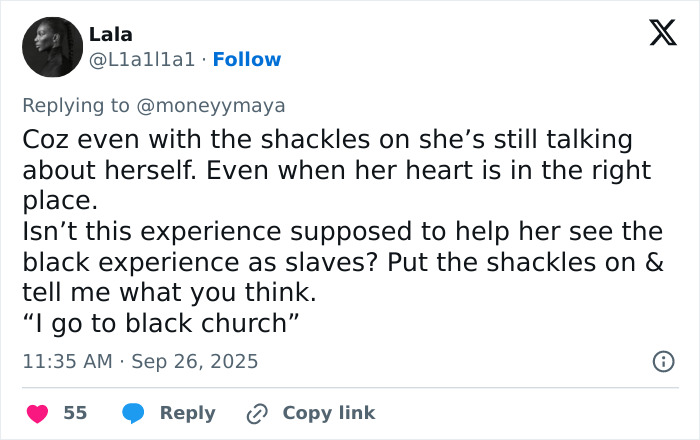This screenshot has height=440, width=700.
Task: Click the 11:35 AM timestamp
Action: click(x=66, y=361)
